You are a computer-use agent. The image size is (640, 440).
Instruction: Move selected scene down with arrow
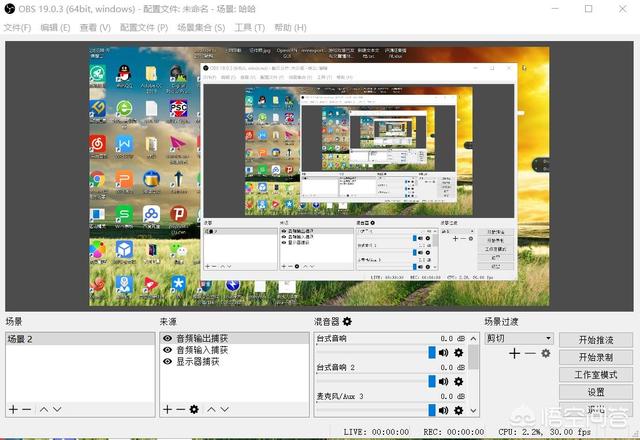pyautogui.click(x=57, y=409)
